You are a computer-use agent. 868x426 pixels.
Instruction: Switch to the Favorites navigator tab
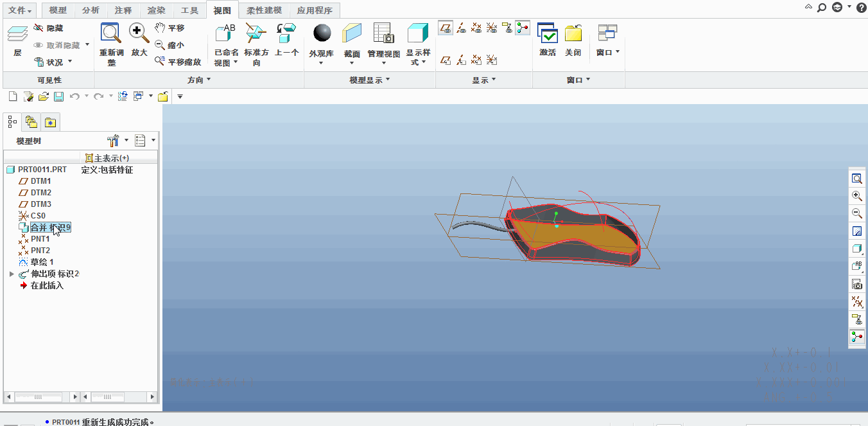coord(51,121)
